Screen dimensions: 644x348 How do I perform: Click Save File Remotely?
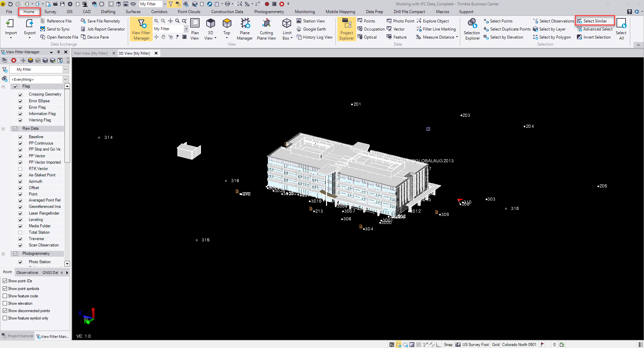click(x=100, y=21)
